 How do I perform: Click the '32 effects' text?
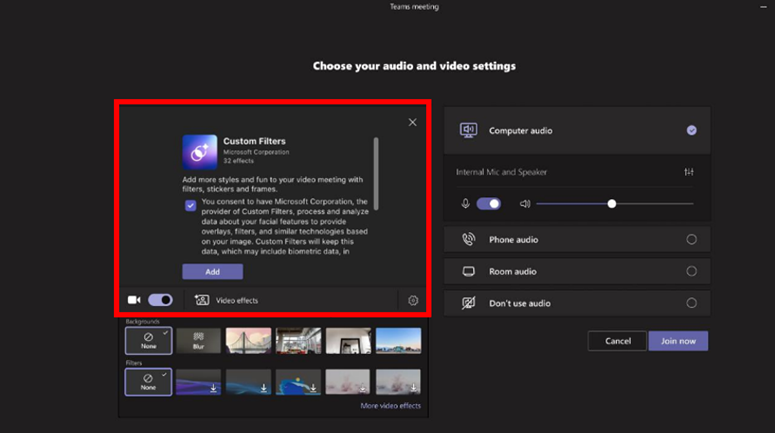[x=238, y=161]
